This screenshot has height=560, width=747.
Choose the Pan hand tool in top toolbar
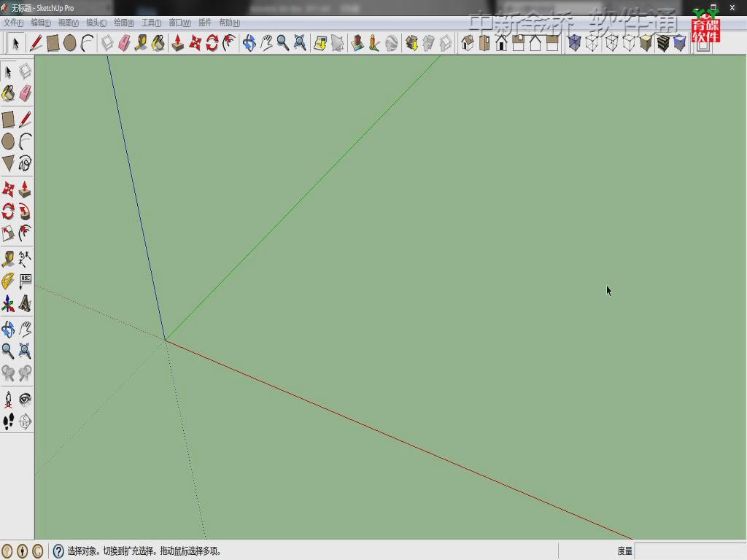coord(266,43)
